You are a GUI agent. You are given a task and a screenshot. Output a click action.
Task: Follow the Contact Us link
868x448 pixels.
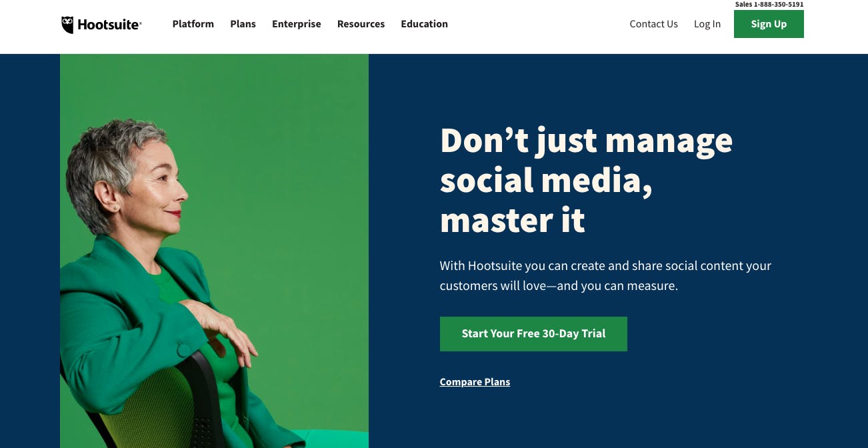(653, 24)
